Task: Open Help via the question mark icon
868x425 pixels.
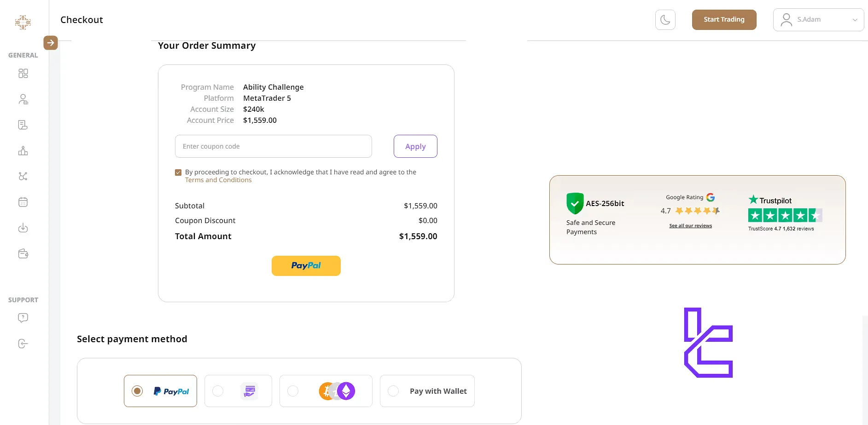Action: coord(23,317)
